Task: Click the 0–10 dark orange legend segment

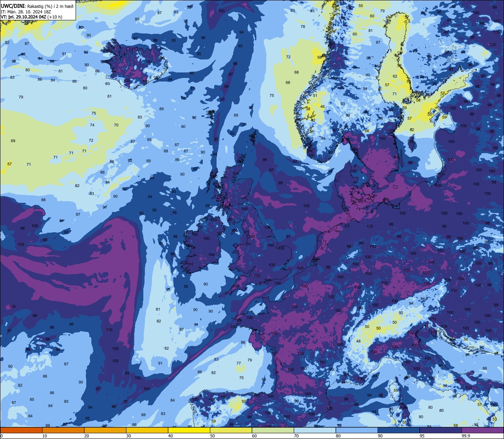Action: 21,430
